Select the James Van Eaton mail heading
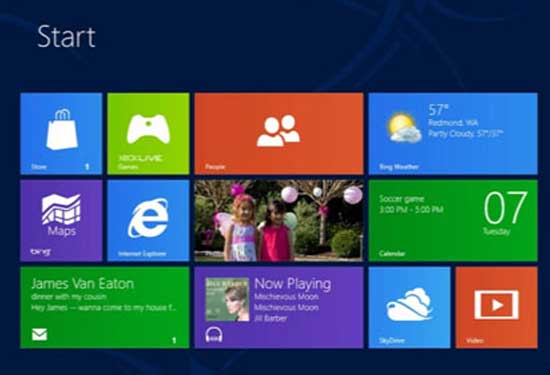The image size is (550, 375). click(x=82, y=283)
